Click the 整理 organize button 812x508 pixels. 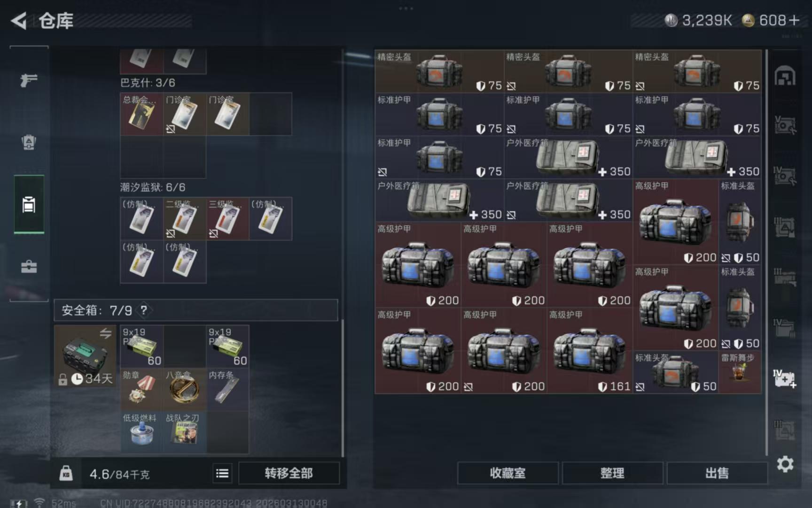(613, 473)
